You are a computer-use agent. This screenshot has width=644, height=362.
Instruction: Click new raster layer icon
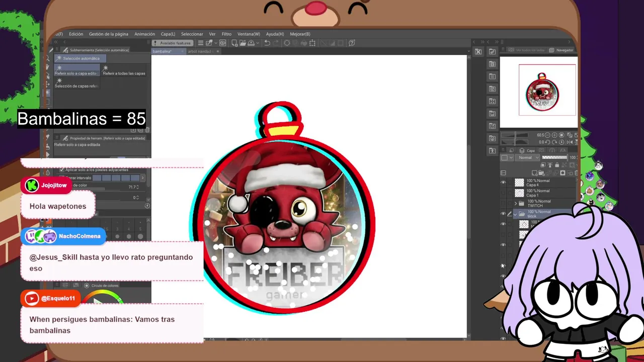(x=534, y=173)
